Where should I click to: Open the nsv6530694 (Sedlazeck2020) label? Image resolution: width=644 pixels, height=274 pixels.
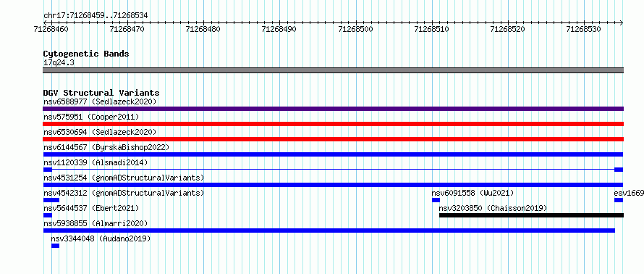[x=100, y=132]
